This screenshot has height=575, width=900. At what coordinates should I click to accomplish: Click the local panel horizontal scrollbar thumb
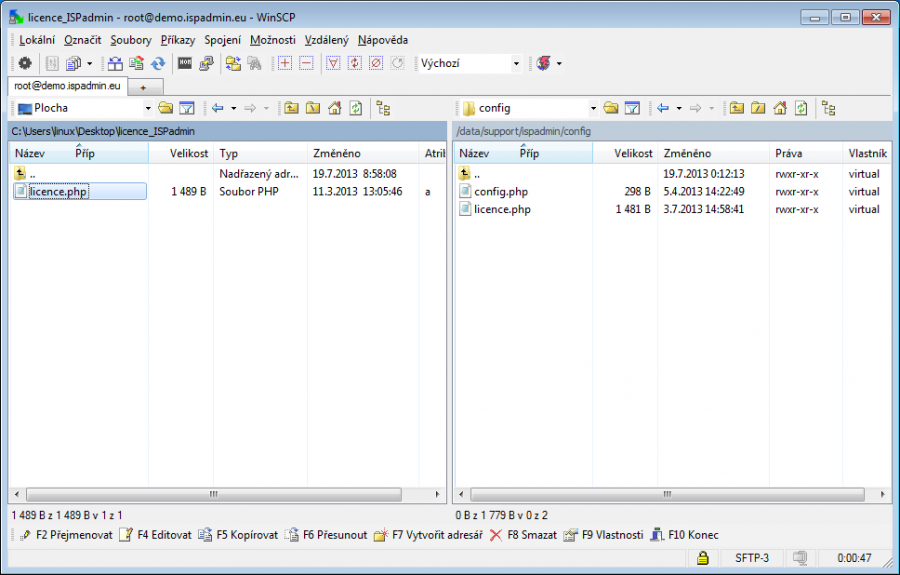[x=214, y=494]
